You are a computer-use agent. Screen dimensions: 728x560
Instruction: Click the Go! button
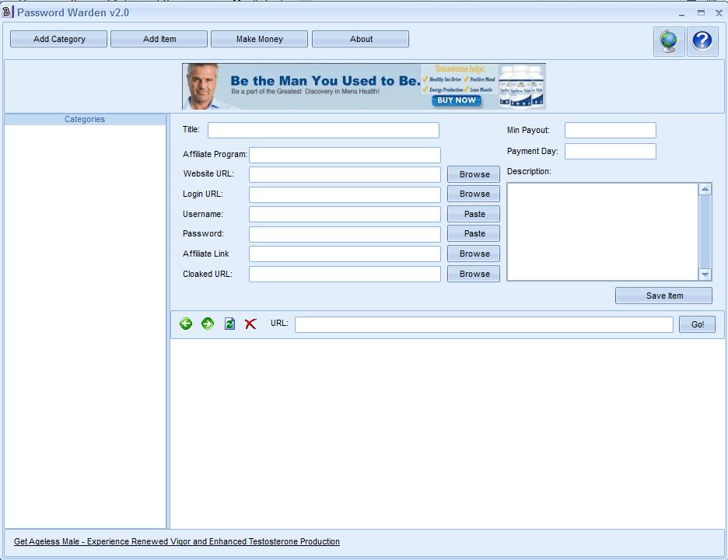[698, 324]
